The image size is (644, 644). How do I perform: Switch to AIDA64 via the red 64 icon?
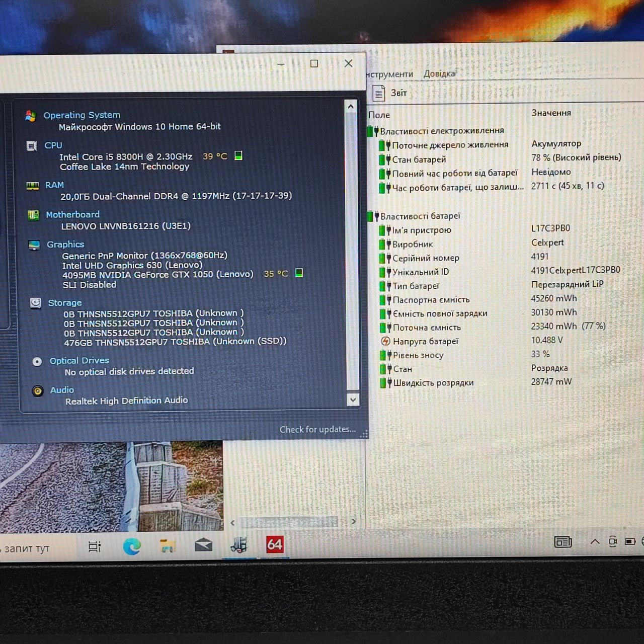pyautogui.click(x=275, y=544)
